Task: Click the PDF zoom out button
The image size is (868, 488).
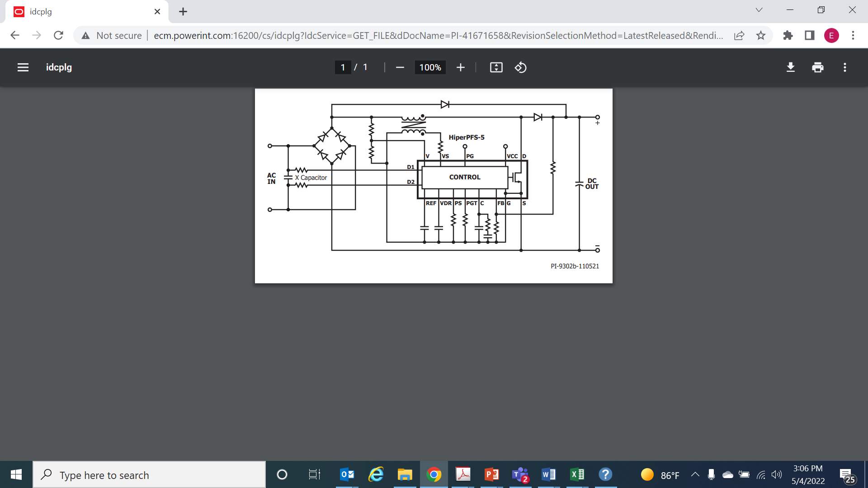Action: pyautogui.click(x=400, y=67)
